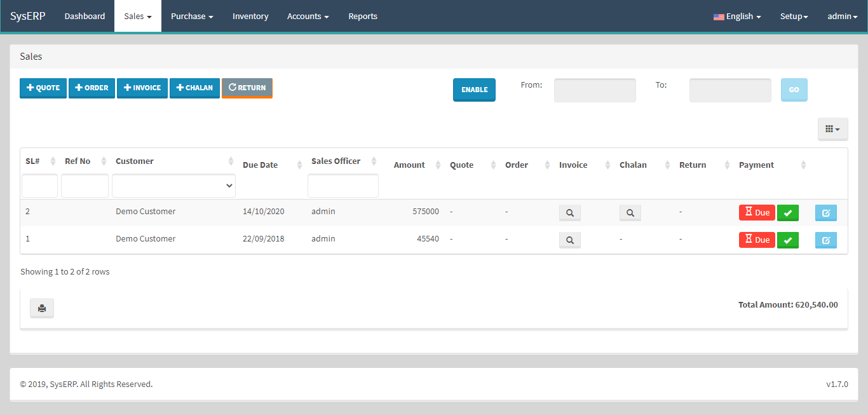
Task: Mark the 14/10/2020 sale as paid
Action: pos(788,213)
